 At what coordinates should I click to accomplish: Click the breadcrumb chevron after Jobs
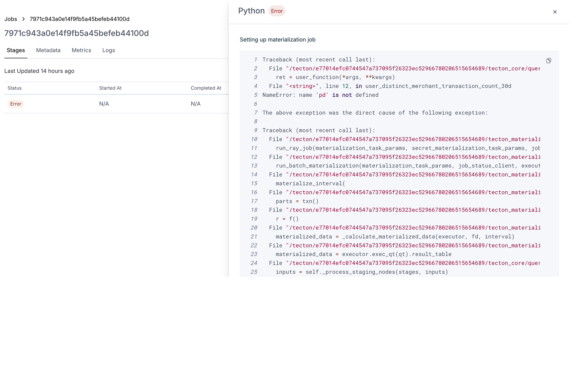tap(23, 19)
